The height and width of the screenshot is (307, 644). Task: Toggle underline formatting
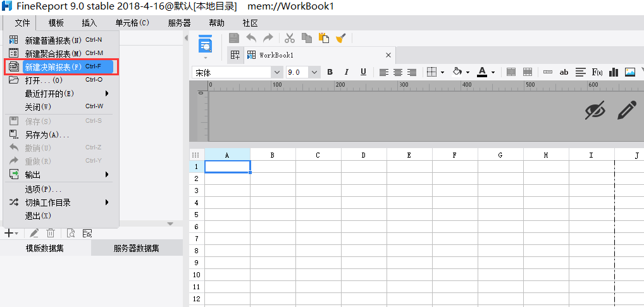[363, 72]
